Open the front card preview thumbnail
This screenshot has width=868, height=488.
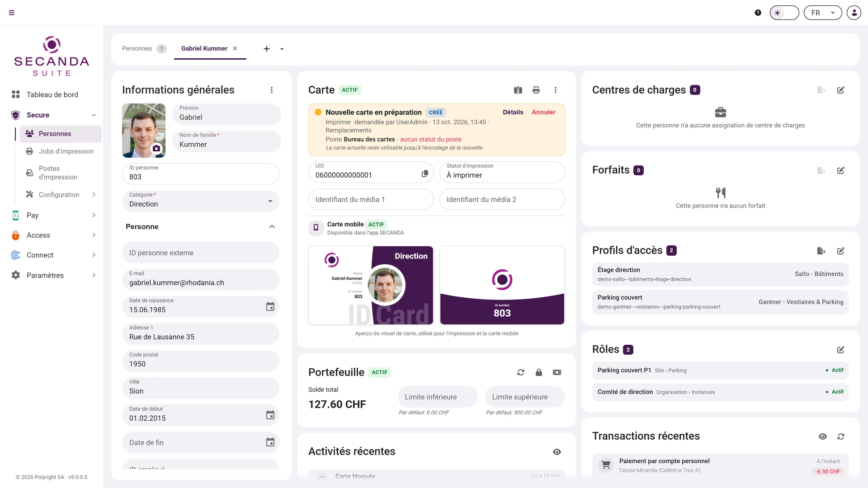click(x=371, y=285)
